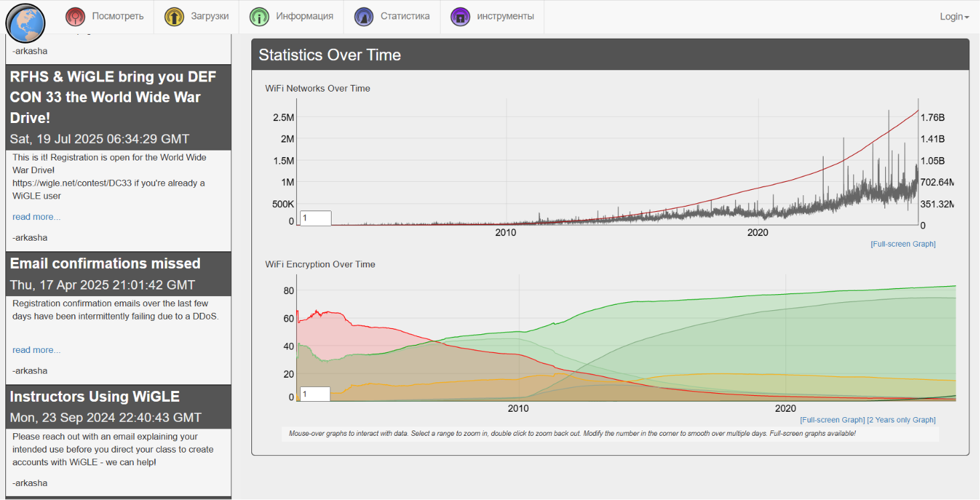980x500 pixels.
Task: Open Full-screen Graph for WiFi Networks chart
Action: [903, 244]
